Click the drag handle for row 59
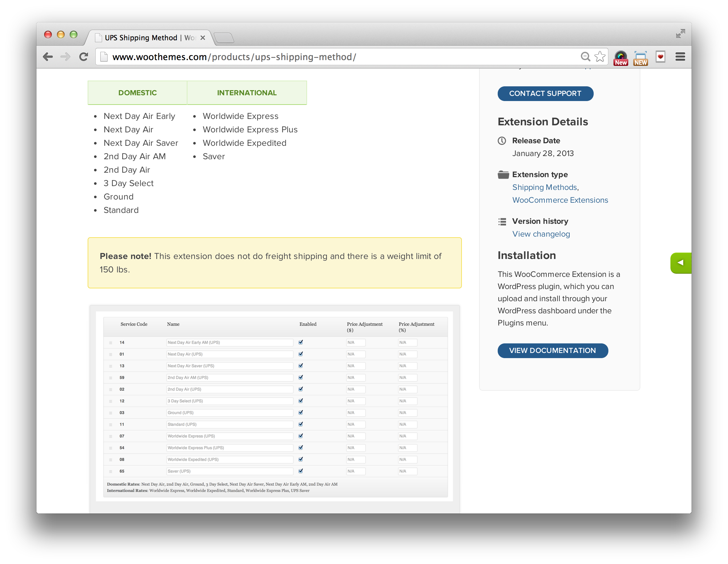 coord(111,378)
